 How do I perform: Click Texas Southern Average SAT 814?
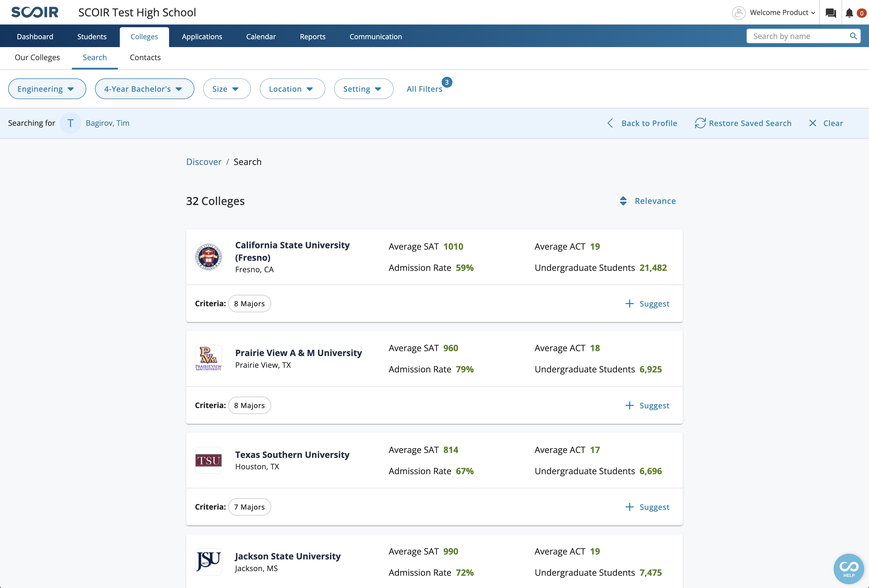tap(451, 450)
